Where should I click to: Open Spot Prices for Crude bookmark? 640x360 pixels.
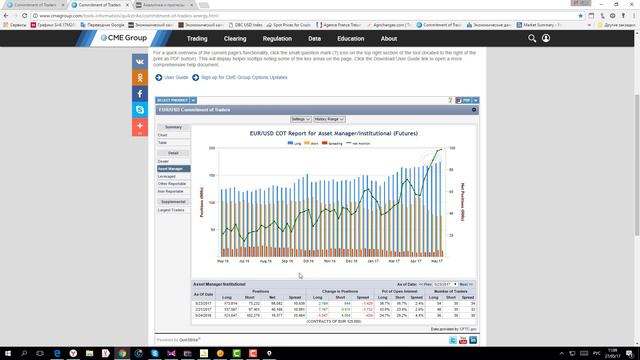tap(289, 25)
